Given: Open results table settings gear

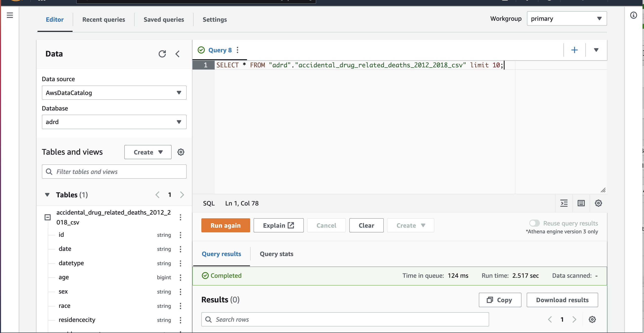Looking at the screenshot, I should tap(592, 319).
